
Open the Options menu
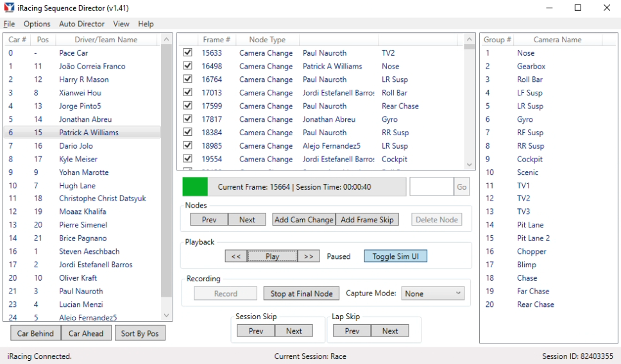(37, 24)
